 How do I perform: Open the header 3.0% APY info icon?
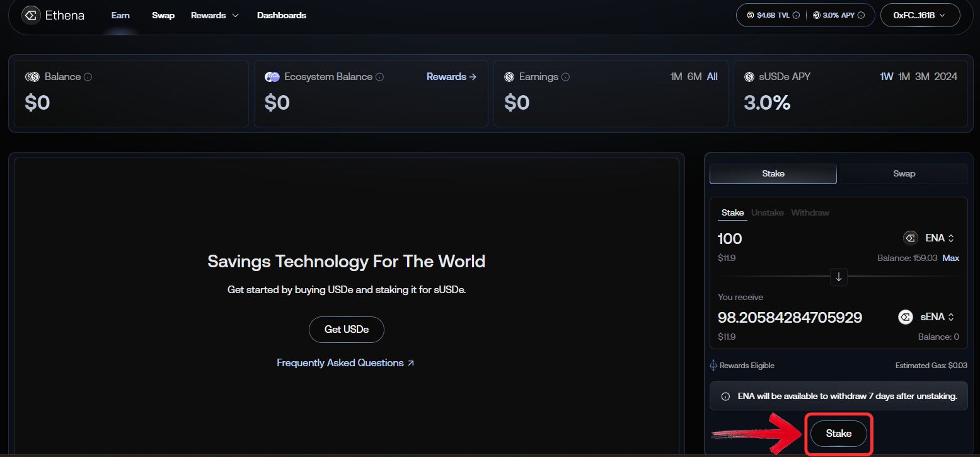click(x=861, y=15)
